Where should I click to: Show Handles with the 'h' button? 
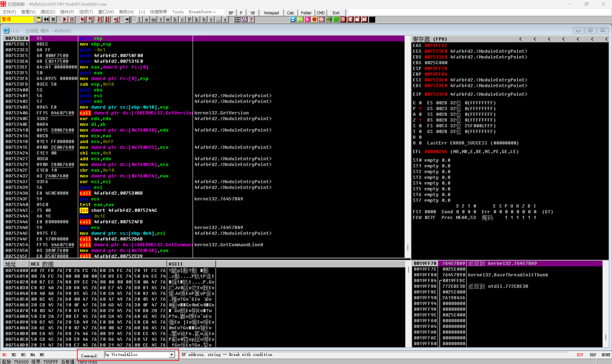pyautogui.click(x=175, y=19)
